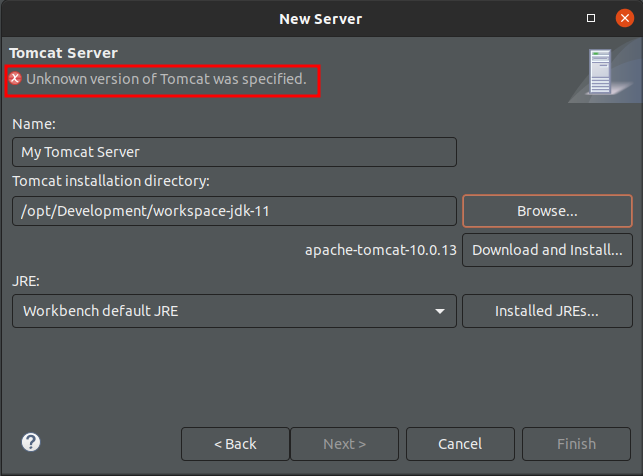Viewport: 643px width, 476px height.
Task: Click the 'Unknown version of Tomcat' error text
Action: point(166,79)
